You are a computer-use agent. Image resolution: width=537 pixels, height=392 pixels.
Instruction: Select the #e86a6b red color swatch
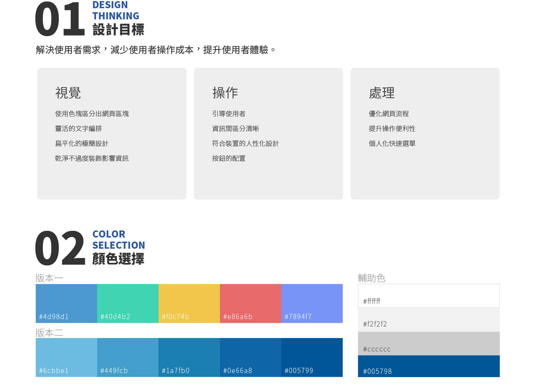[x=250, y=303]
